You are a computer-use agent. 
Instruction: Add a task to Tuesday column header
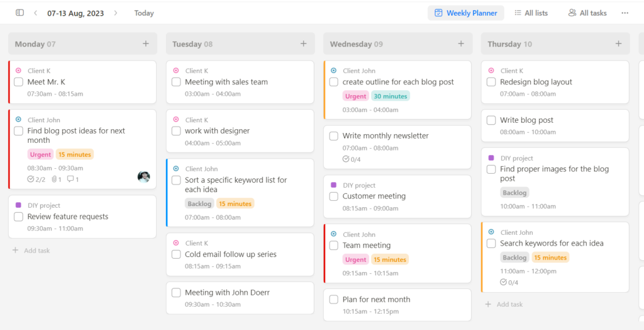304,43
